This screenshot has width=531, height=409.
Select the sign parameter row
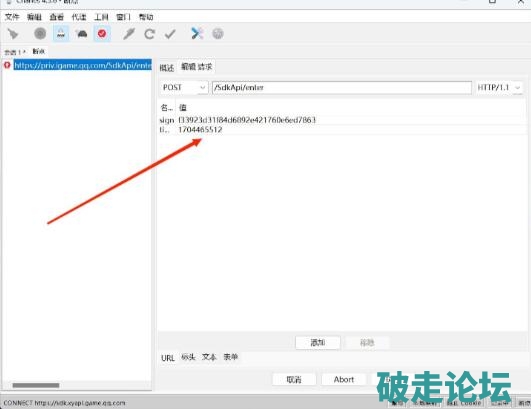(x=342, y=120)
